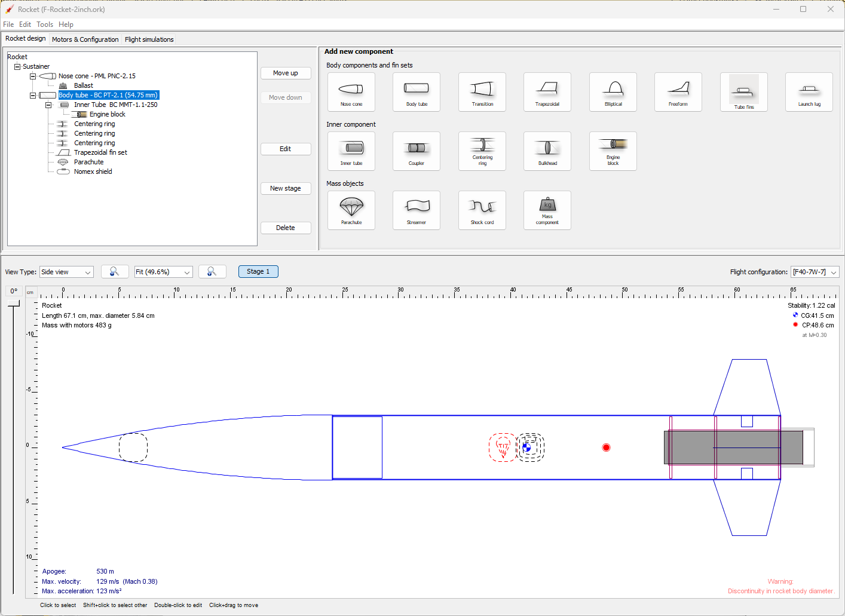This screenshot has height=616, width=845.
Task: Toggle the Stage 1 button
Action: tap(258, 271)
